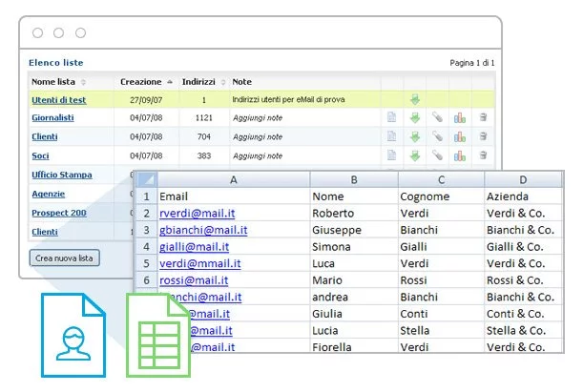Open the Giornalisti list link
Image resolution: width=583 pixels, height=392 pixels.
[x=53, y=118]
